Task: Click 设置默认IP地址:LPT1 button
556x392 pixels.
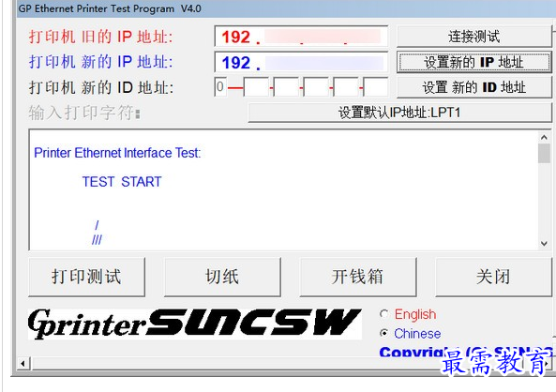Action: (399, 113)
